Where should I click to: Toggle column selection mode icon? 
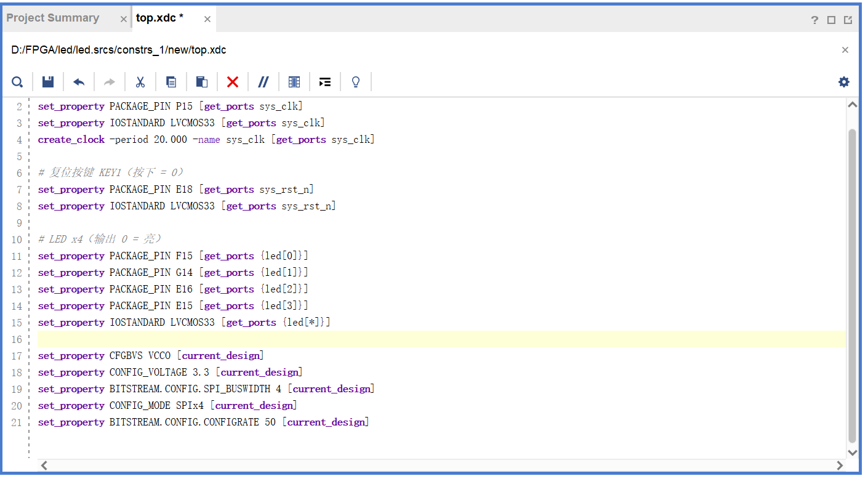(294, 82)
